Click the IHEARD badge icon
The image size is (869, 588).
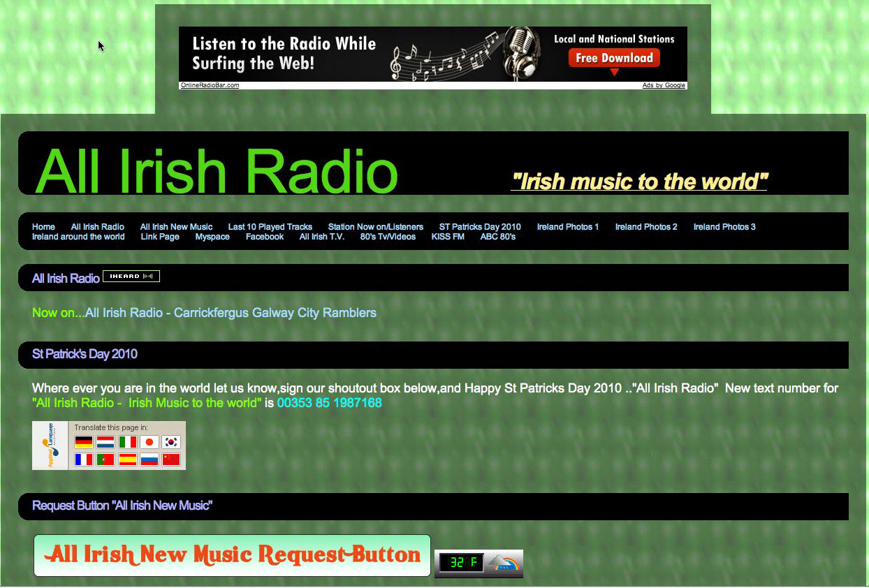click(x=131, y=277)
